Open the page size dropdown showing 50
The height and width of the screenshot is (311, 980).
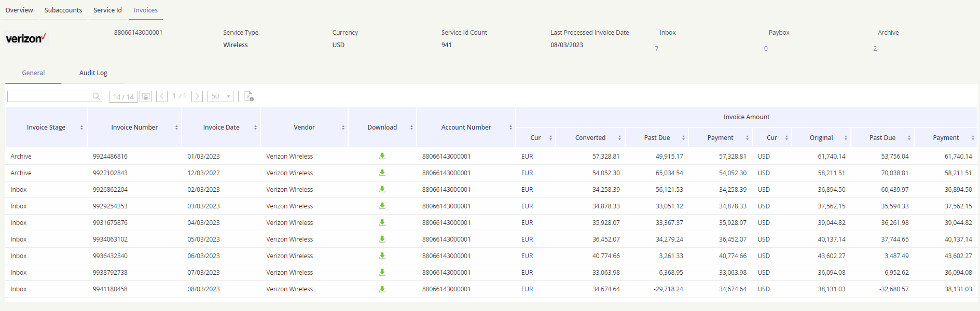coord(220,96)
